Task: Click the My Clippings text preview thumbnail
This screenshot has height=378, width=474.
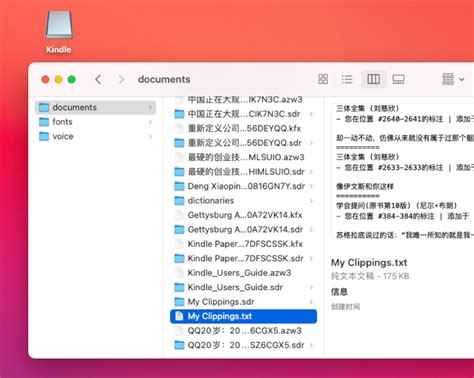Action: (x=403, y=171)
